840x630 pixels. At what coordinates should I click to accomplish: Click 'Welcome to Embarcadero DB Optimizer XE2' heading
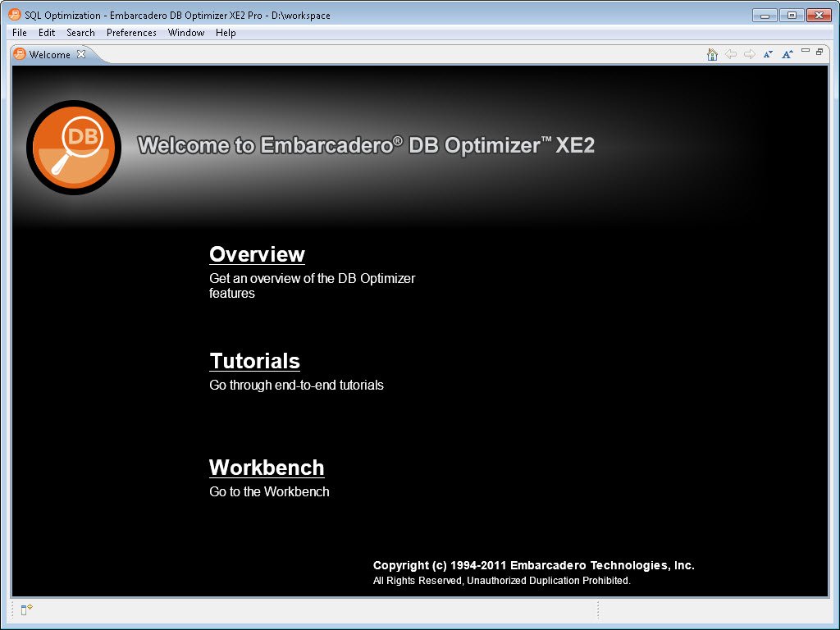366,146
